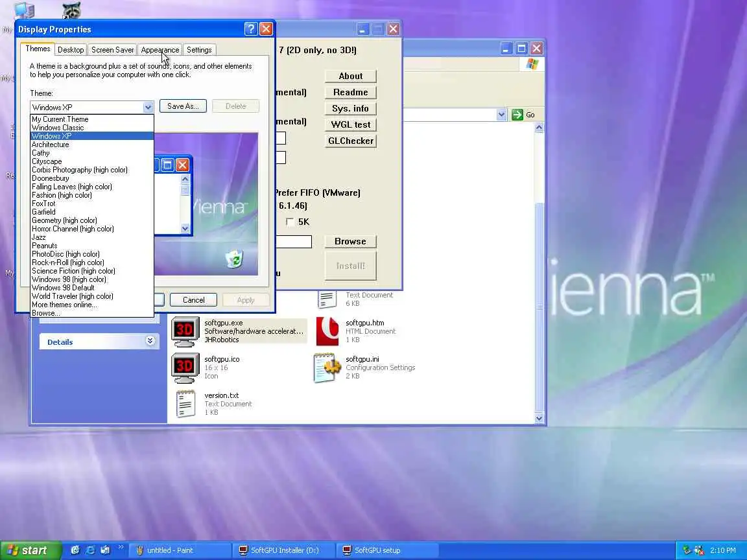Open the softgpu.exe 3D monitor icon
The height and width of the screenshot is (560, 747).
coord(185,331)
